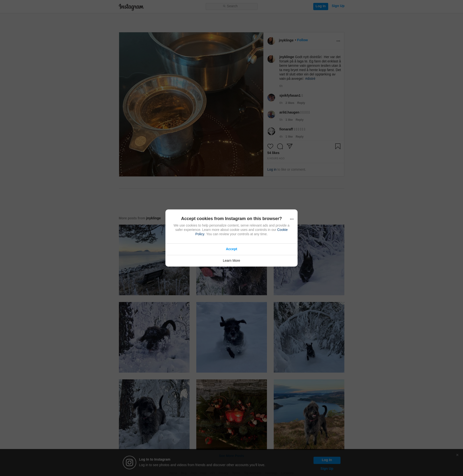Image resolution: width=463 pixels, height=476 pixels.
Task: Click the share paper plane icon
Action: click(x=289, y=146)
